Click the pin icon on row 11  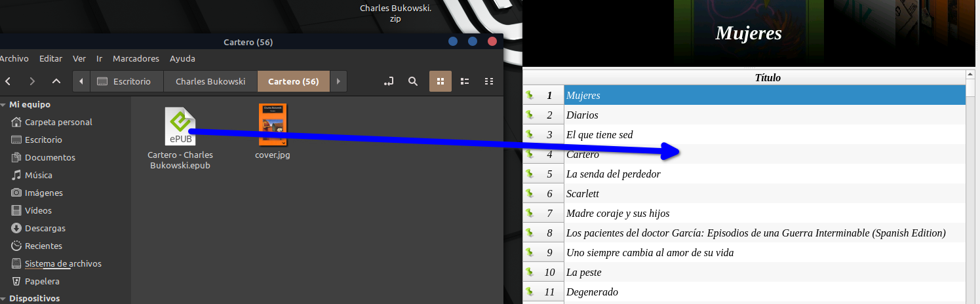tap(530, 292)
